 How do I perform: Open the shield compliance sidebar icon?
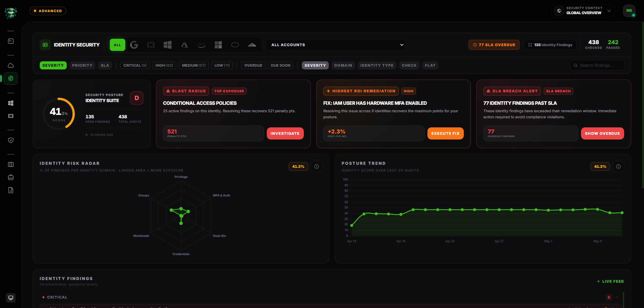pyautogui.click(x=11, y=140)
